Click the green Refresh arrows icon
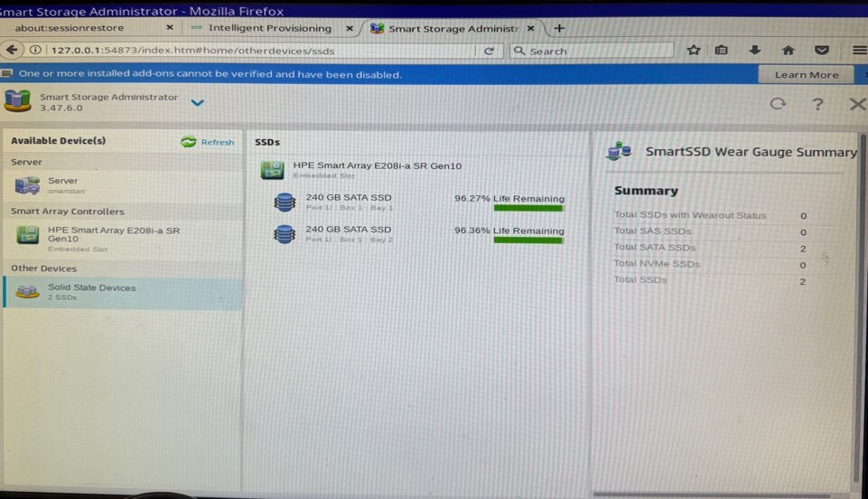 [188, 142]
